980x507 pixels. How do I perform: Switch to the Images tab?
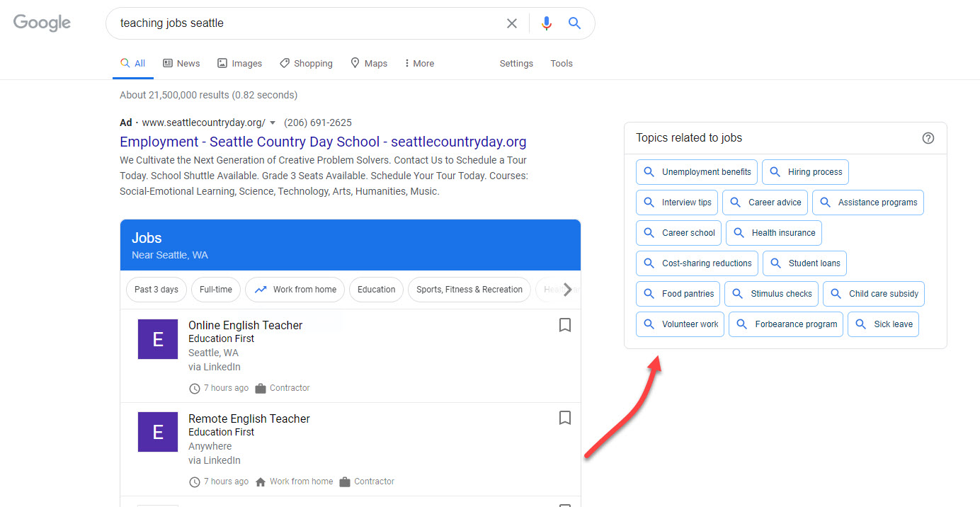(239, 64)
